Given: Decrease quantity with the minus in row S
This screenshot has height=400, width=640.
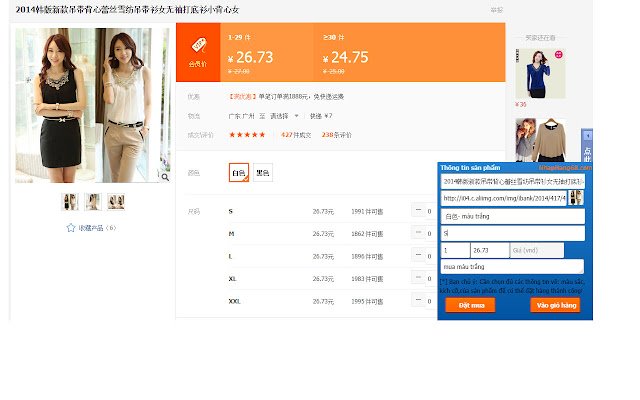Looking at the screenshot, I should (x=418, y=210).
